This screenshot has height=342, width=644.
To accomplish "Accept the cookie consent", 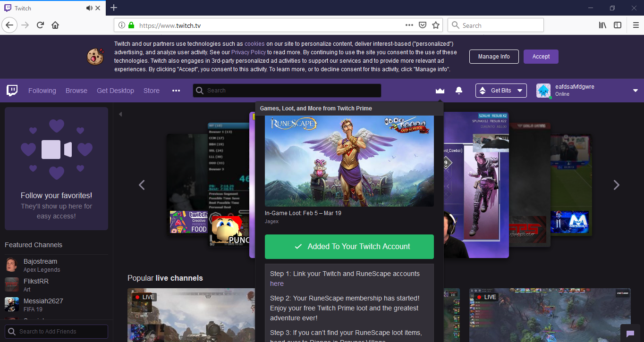I will (x=541, y=57).
